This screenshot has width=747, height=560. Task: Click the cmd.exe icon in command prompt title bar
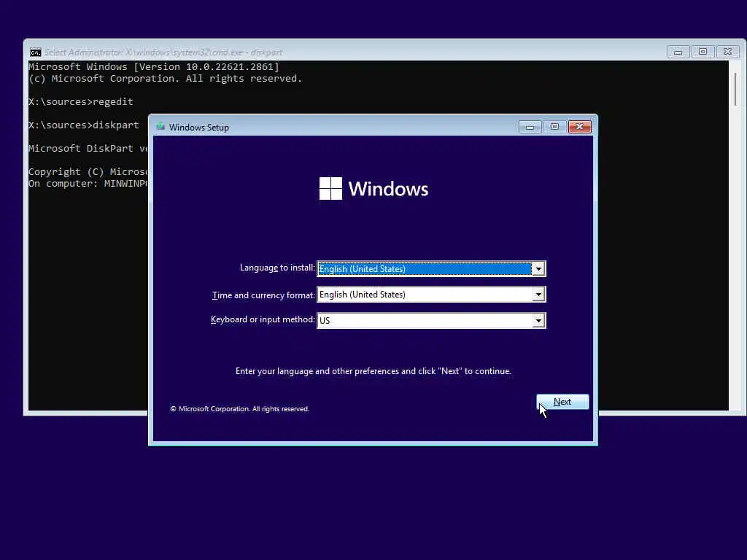(x=35, y=52)
